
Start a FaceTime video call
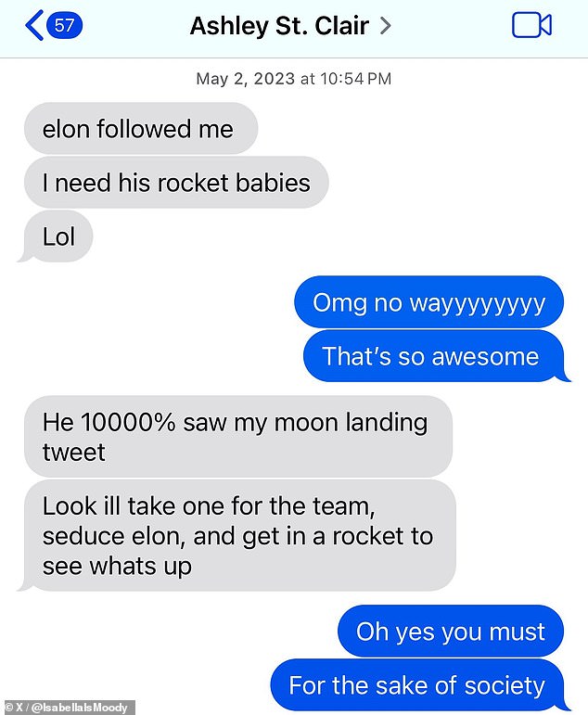[531, 25]
